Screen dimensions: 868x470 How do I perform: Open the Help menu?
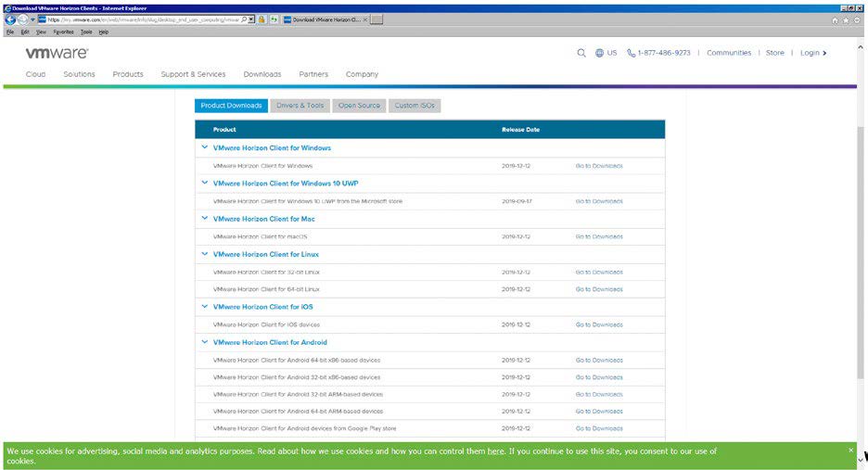104,32
